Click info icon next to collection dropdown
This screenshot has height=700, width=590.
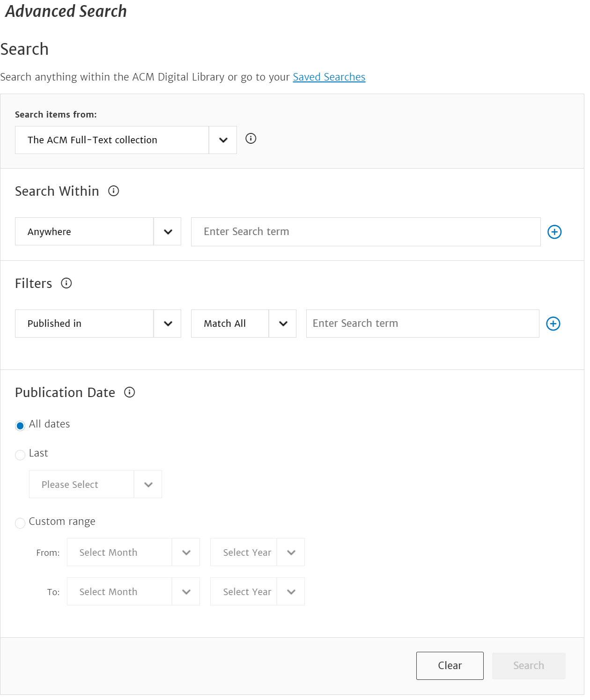pos(251,139)
